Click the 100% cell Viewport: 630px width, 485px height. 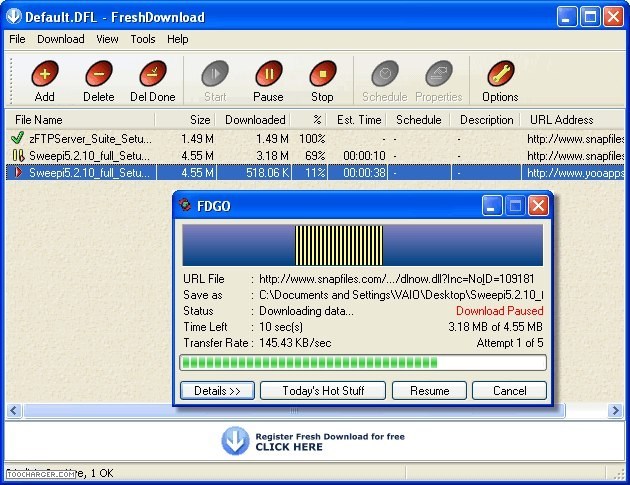(x=312, y=139)
